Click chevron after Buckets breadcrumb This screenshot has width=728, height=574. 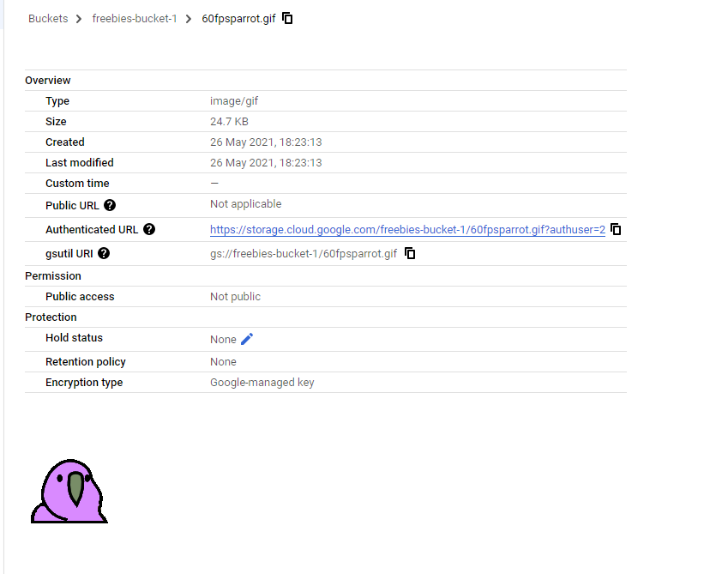pyautogui.click(x=80, y=19)
